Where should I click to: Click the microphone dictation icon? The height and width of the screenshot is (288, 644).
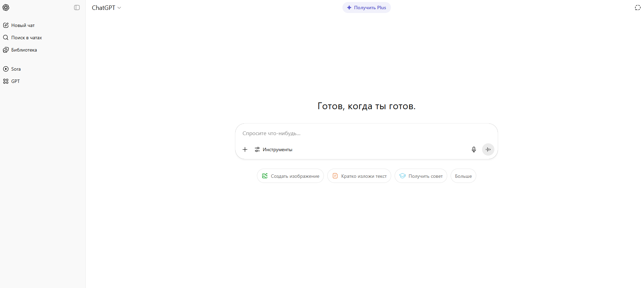point(474,149)
